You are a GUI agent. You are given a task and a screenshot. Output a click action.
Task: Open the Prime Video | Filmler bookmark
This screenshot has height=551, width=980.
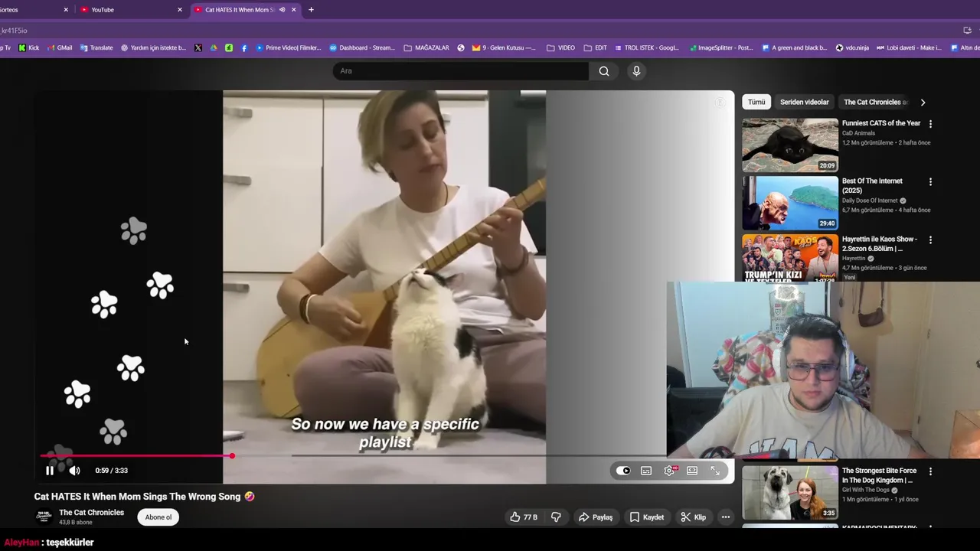pos(288,47)
